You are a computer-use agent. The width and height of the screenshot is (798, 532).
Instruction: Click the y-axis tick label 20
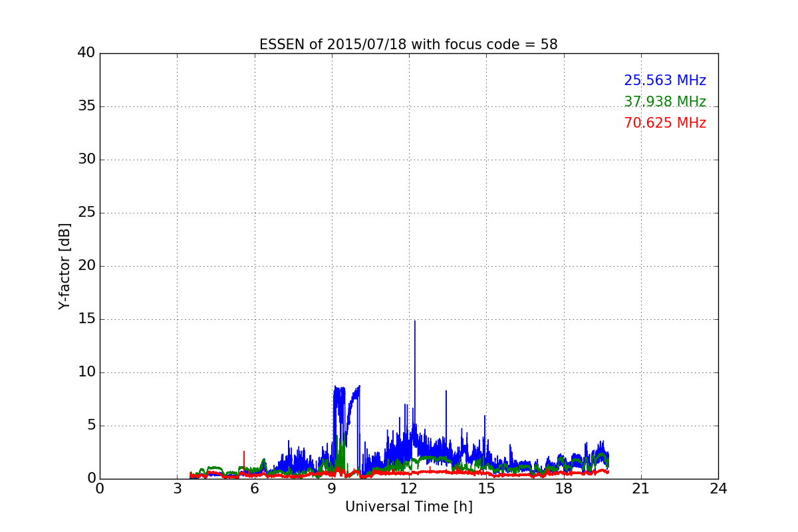click(x=86, y=266)
